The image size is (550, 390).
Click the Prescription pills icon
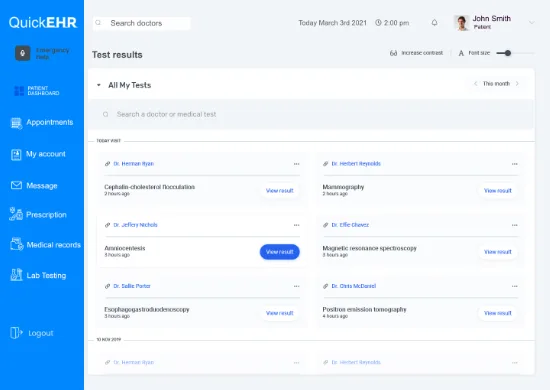pyautogui.click(x=16, y=214)
